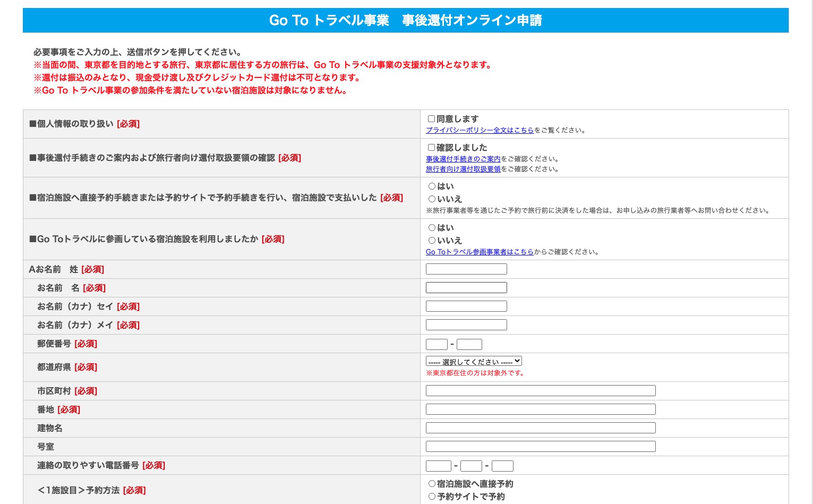Image resolution: width=813 pixels, height=504 pixels.
Task: Select はい for using a Go To participating facility
Action: [x=432, y=228]
